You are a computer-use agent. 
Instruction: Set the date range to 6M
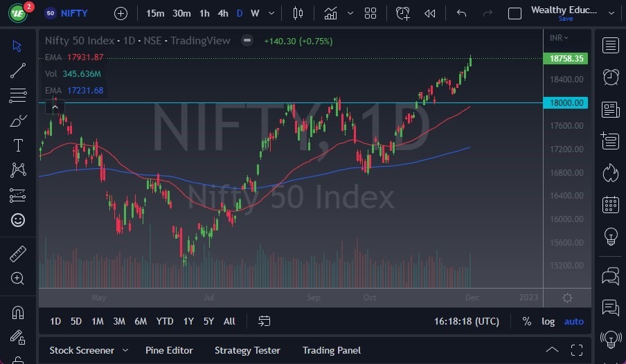click(141, 321)
